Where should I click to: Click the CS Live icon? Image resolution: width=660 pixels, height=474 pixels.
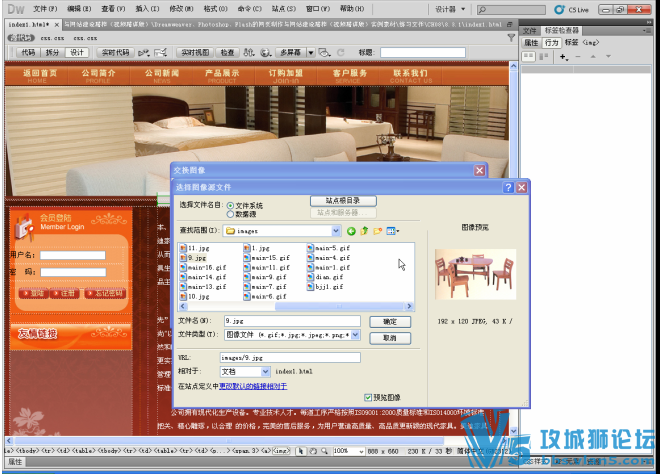click(x=559, y=9)
